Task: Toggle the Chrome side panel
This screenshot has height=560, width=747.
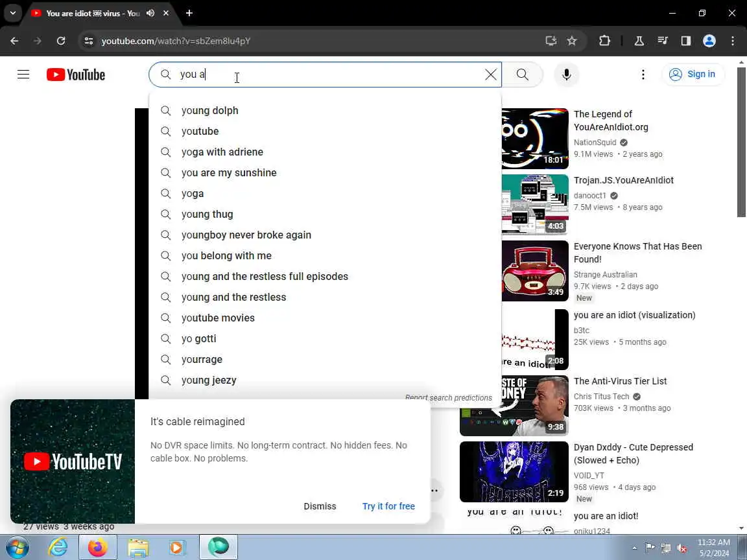Action: pos(686,41)
